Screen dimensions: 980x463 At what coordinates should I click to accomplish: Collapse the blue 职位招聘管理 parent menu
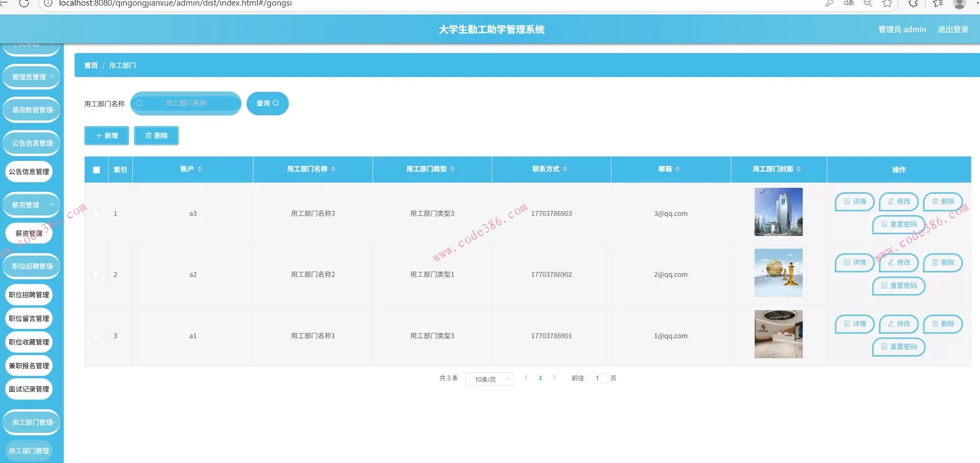[32, 266]
